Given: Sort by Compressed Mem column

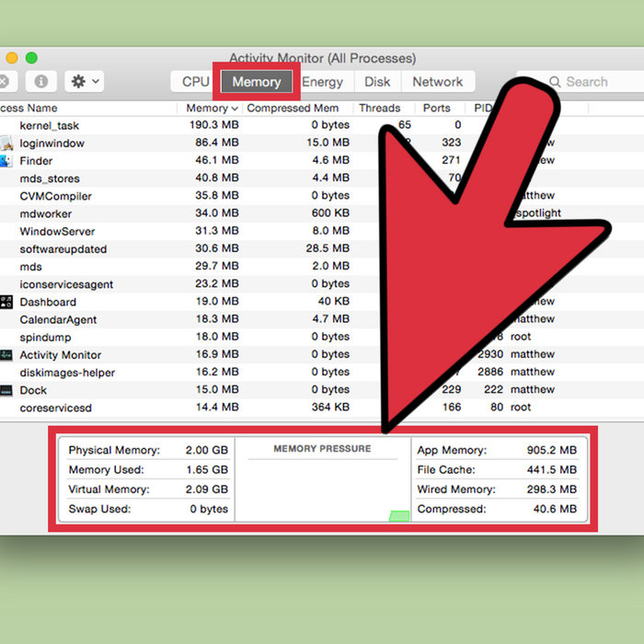Looking at the screenshot, I should pyautogui.click(x=293, y=108).
